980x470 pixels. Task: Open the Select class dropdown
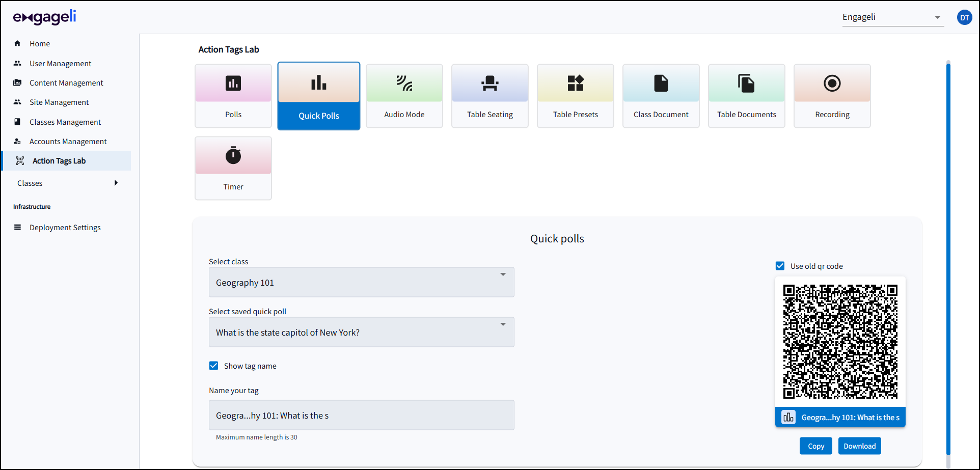coord(362,282)
